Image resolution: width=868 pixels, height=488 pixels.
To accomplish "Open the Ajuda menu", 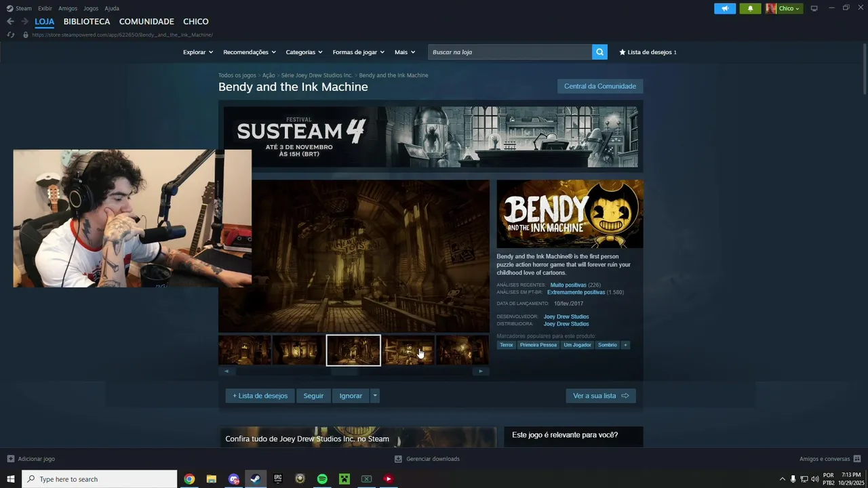I will [x=112, y=8].
